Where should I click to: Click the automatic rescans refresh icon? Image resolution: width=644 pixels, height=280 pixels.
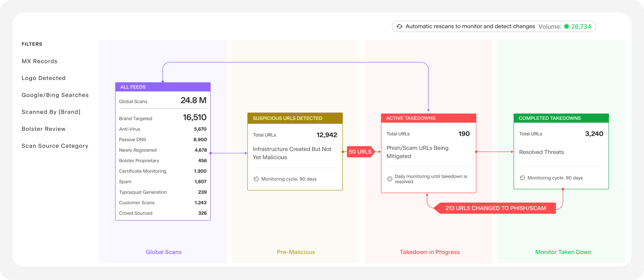[x=400, y=26]
